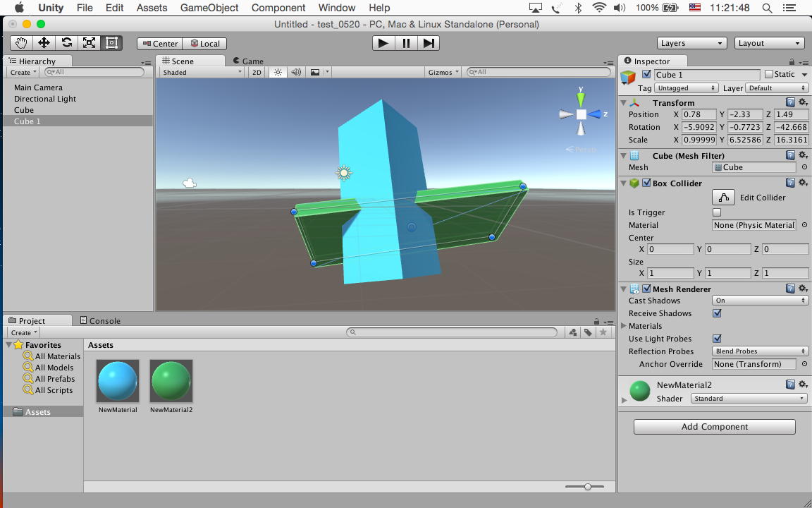Toggle the 2D view button
812x508 pixels.
point(257,72)
